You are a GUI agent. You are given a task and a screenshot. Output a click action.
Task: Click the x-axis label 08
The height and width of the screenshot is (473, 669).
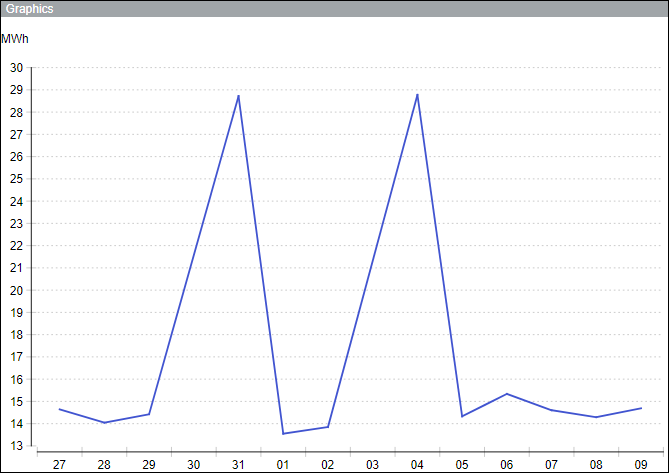596,465
